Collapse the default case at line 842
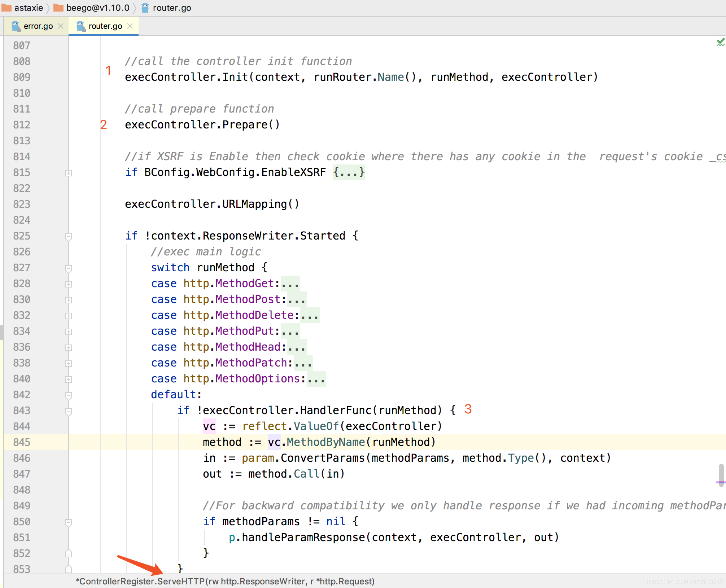The height and width of the screenshot is (588, 726). tap(68, 395)
